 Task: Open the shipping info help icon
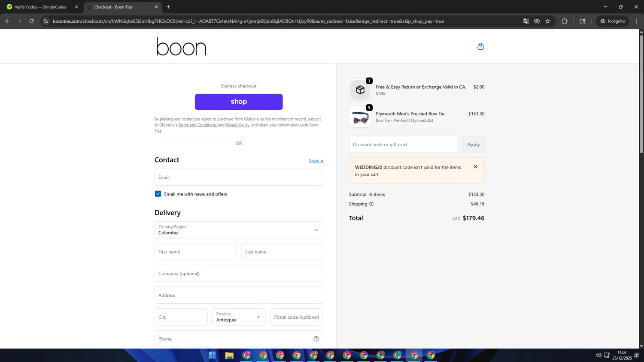(x=371, y=204)
